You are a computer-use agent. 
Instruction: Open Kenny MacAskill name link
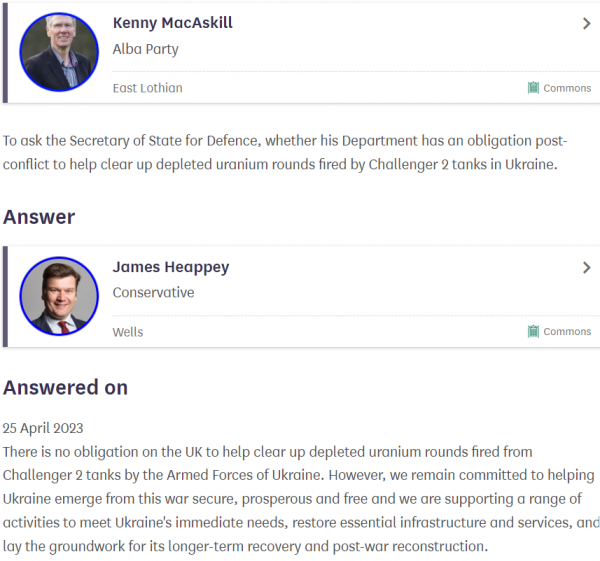[173, 23]
